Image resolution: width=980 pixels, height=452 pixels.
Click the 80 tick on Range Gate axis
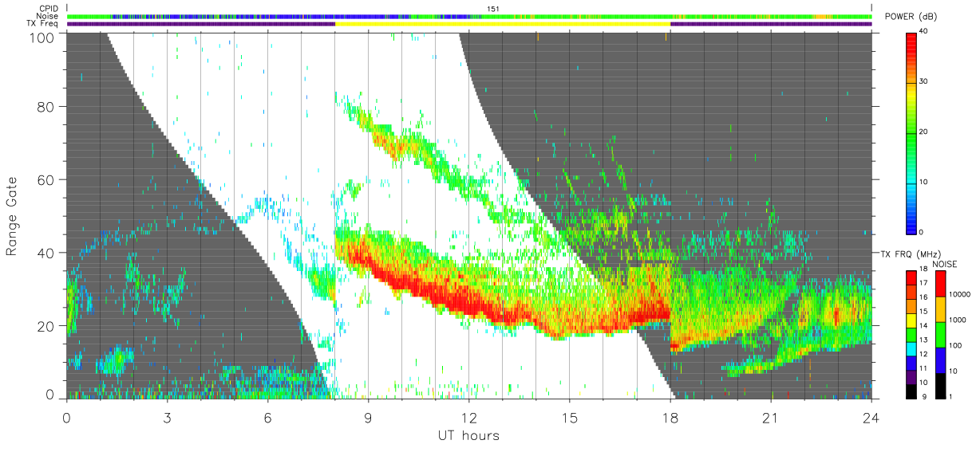point(45,107)
